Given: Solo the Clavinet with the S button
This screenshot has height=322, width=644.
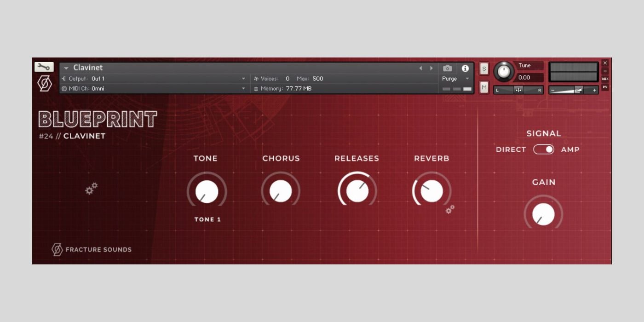Looking at the screenshot, I should coord(483,68).
